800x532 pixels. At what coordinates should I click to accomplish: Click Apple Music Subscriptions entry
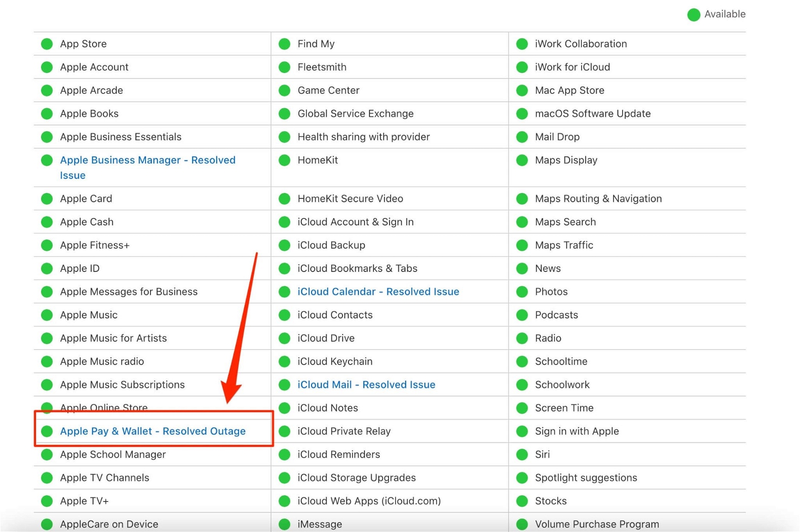(x=122, y=384)
